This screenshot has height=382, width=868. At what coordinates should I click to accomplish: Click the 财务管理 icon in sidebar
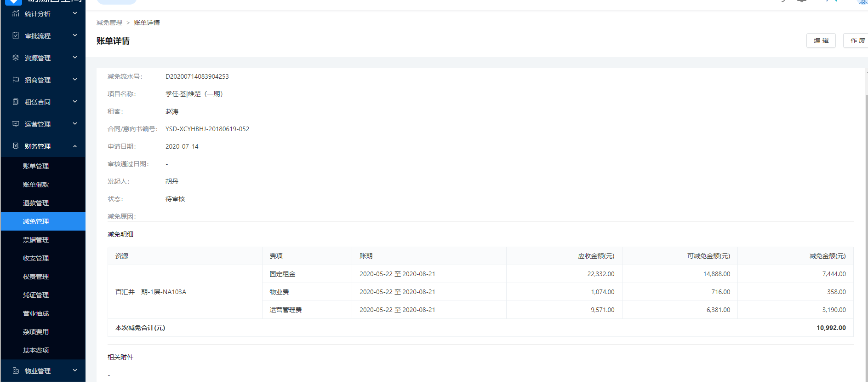coord(16,146)
